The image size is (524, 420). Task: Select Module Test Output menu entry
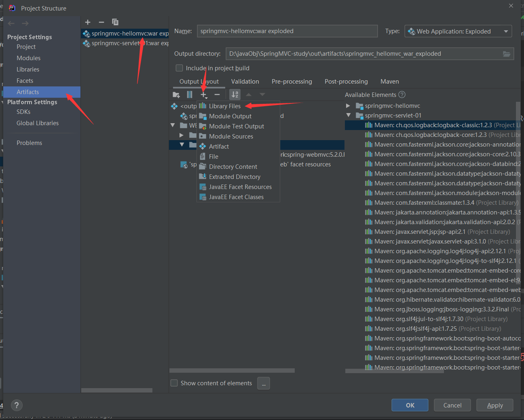coord(238,126)
